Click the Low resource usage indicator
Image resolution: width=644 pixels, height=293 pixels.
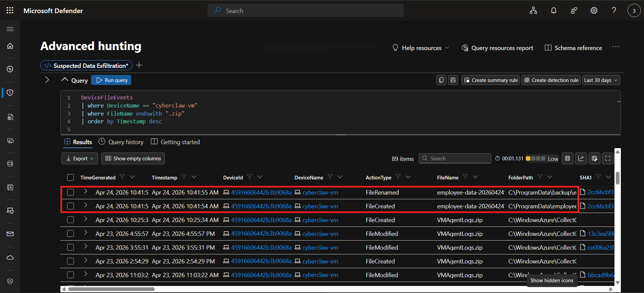pos(542,159)
